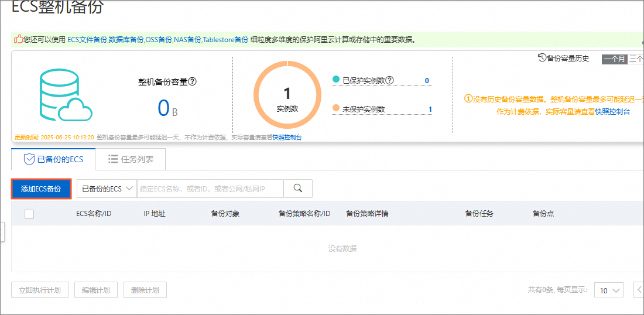Click the 没有数据 empty table message

pyautogui.click(x=342, y=248)
